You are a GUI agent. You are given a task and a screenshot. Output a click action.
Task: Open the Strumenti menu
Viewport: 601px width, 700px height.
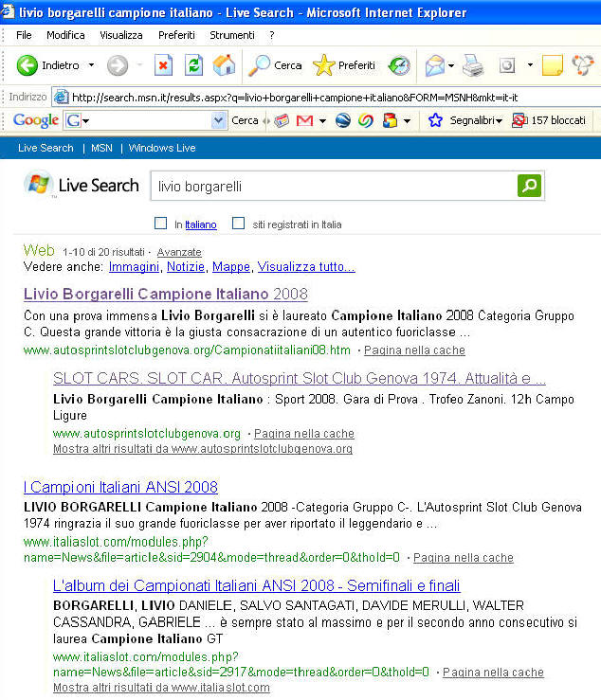tap(232, 35)
